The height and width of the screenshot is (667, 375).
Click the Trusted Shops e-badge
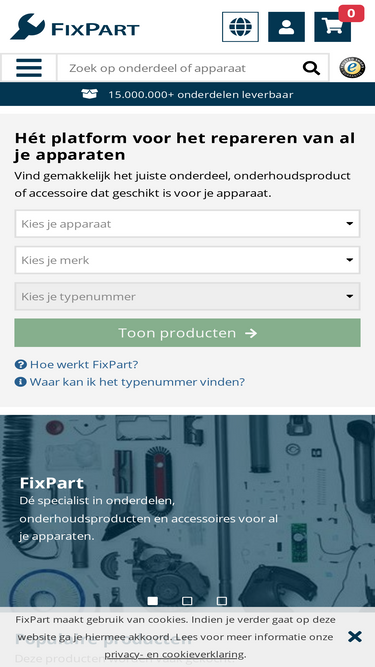[352, 68]
